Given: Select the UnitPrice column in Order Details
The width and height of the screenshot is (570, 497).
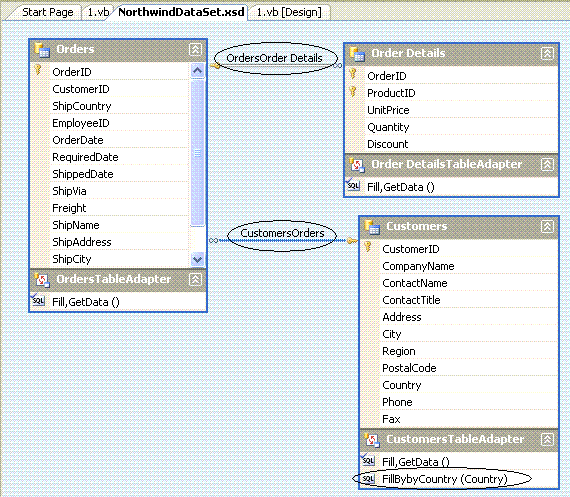Looking at the screenshot, I should (388, 110).
